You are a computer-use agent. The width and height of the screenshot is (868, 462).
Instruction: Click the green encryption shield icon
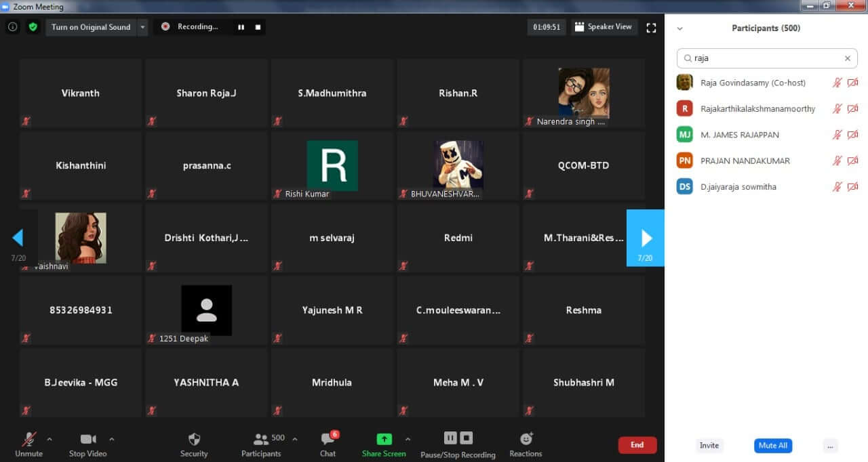coord(33,27)
